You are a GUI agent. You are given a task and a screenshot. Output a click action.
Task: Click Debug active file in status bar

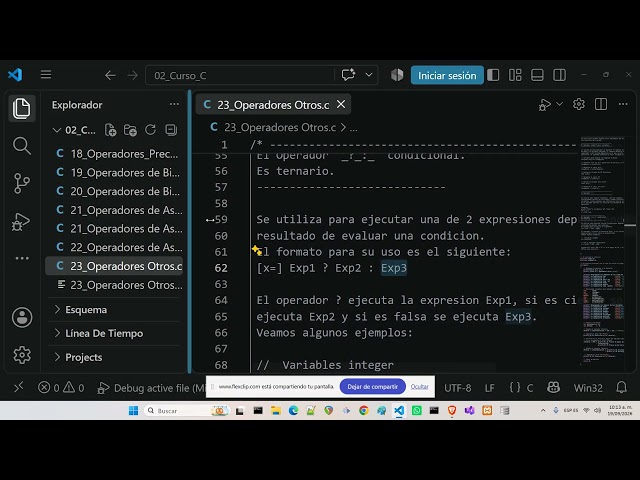click(152, 388)
